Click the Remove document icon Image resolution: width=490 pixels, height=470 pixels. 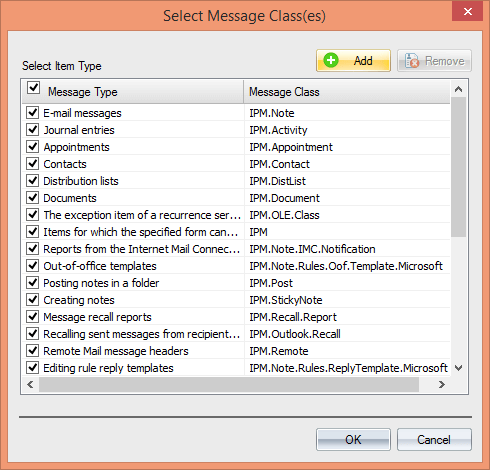point(412,61)
